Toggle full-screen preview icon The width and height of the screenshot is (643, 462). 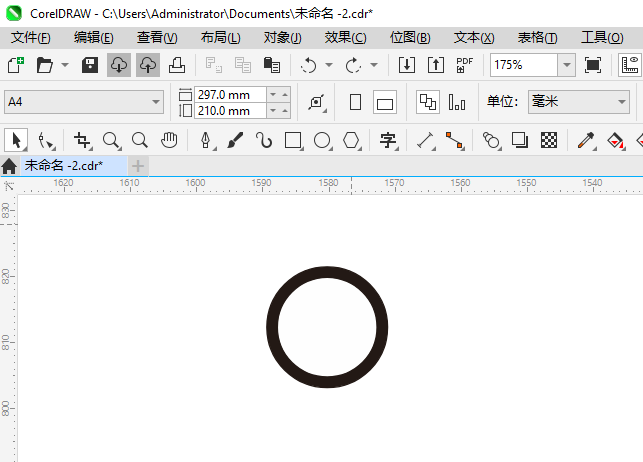tap(593, 65)
